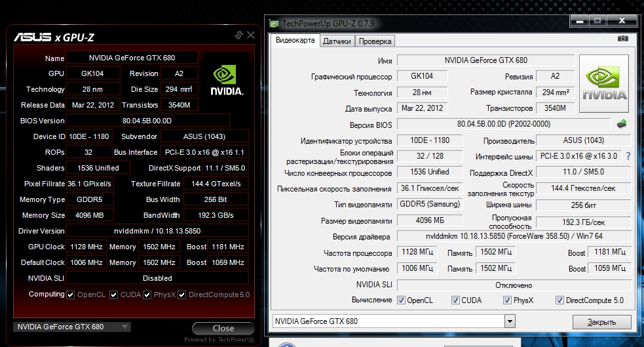Toggle DirectCompute 5.0 checkbox in TechPowerUp GPU-Z
Image resolution: width=644 pixels, height=347 pixels.
(559, 300)
